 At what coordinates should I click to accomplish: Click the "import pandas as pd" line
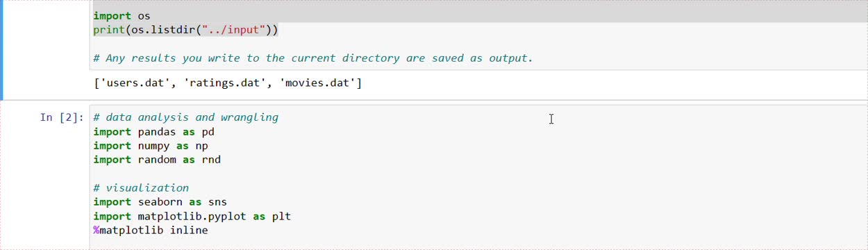[153, 132]
